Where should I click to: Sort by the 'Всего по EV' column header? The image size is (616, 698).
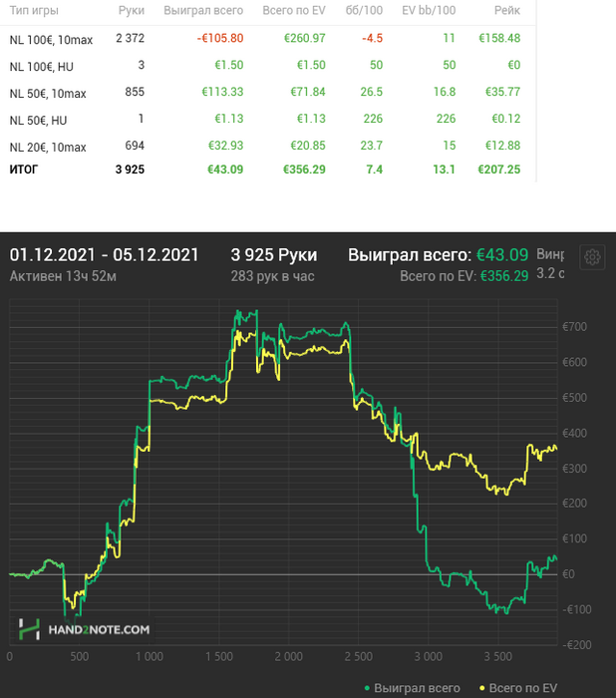tap(294, 10)
